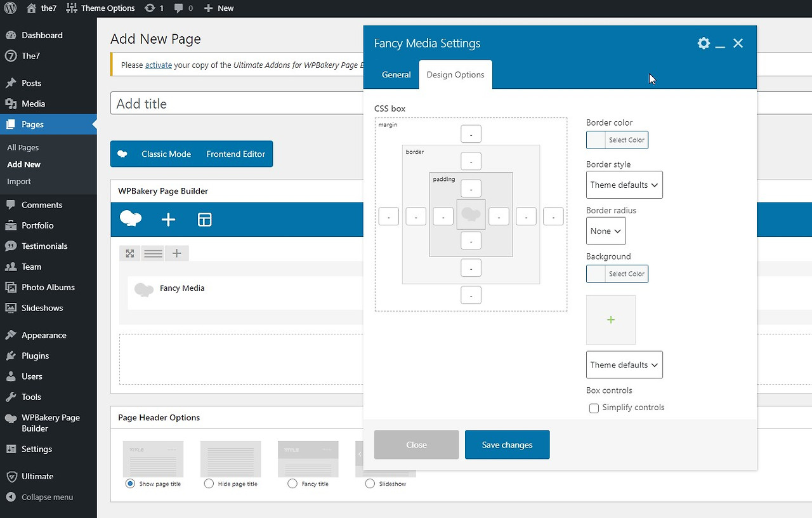Open Add New submenu item
Viewport: 812px width, 518px height.
point(24,164)
